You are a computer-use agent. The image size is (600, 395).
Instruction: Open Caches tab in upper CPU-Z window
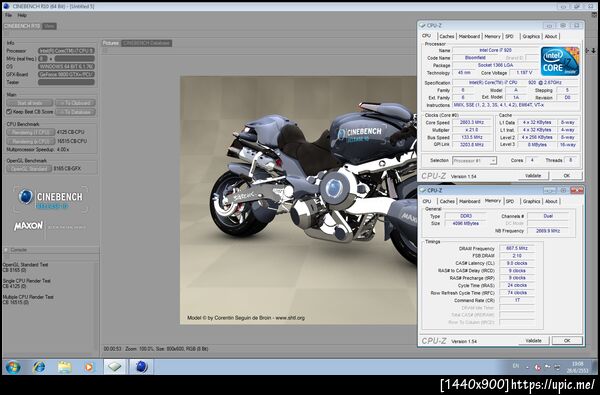[x=447, y=36]
